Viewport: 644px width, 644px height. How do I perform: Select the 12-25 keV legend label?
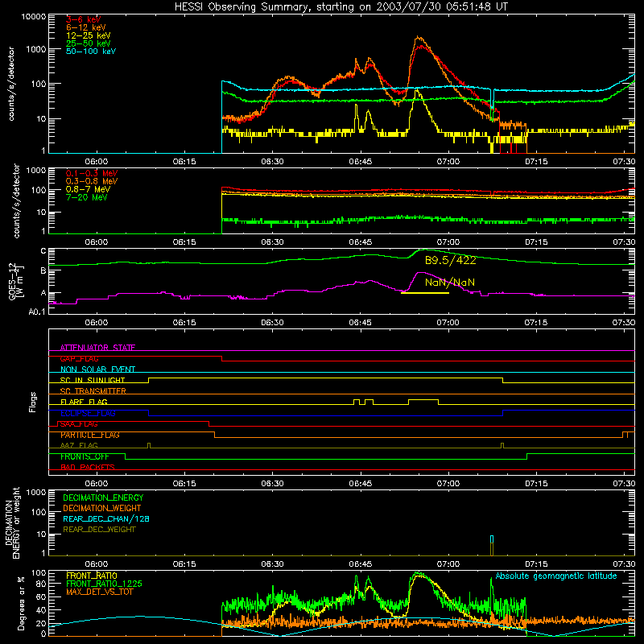[89, 35]
